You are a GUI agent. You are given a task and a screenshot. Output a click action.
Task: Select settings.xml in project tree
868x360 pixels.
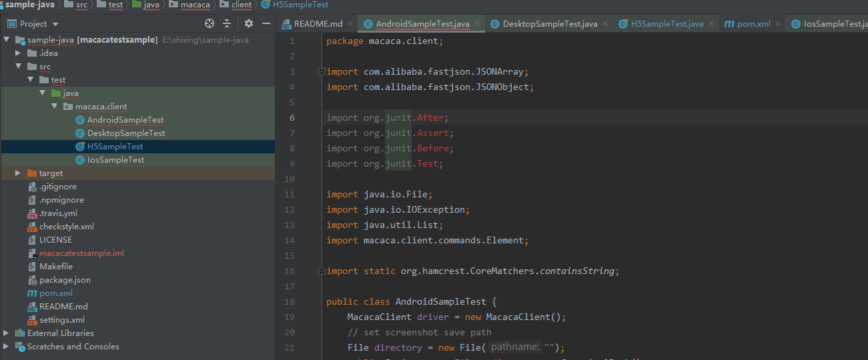point(62,320)
